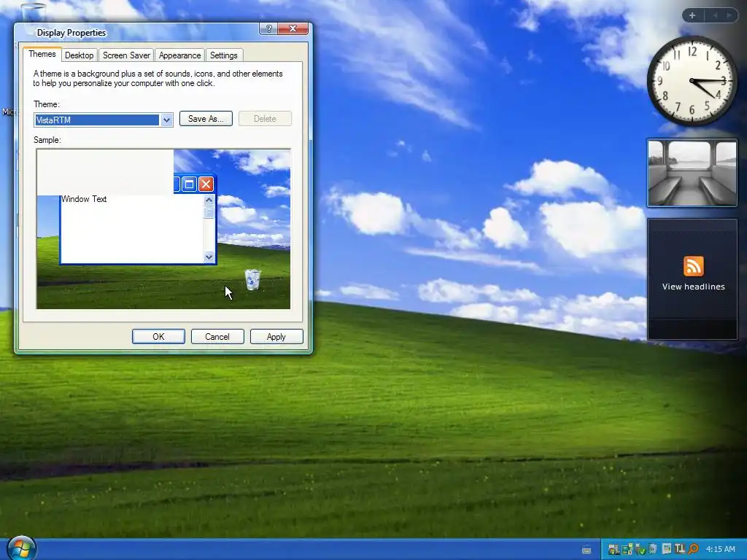The width and height of the screenshot is (747, 560).
Task: Open the Appearance tab
Action: (179, 55)
